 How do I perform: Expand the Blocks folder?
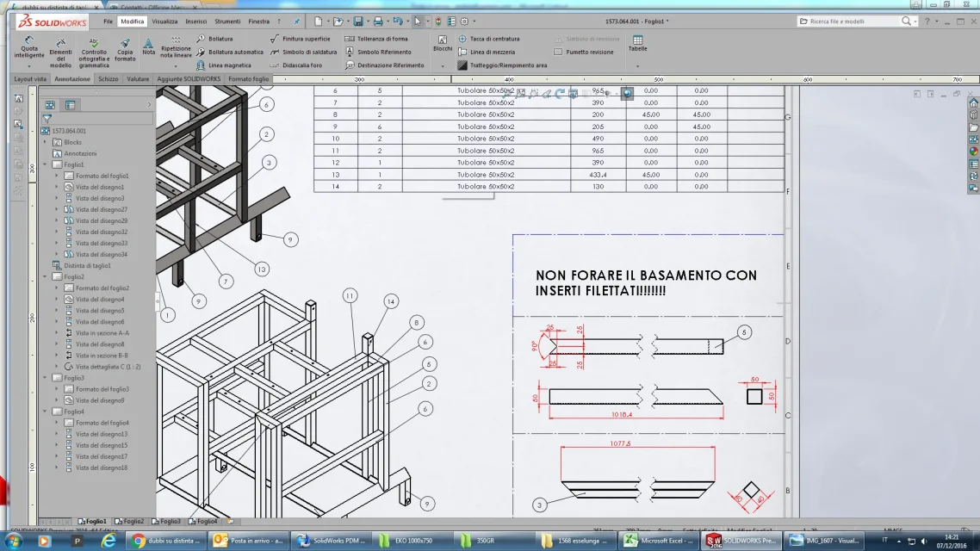click(x=45, y=142)
